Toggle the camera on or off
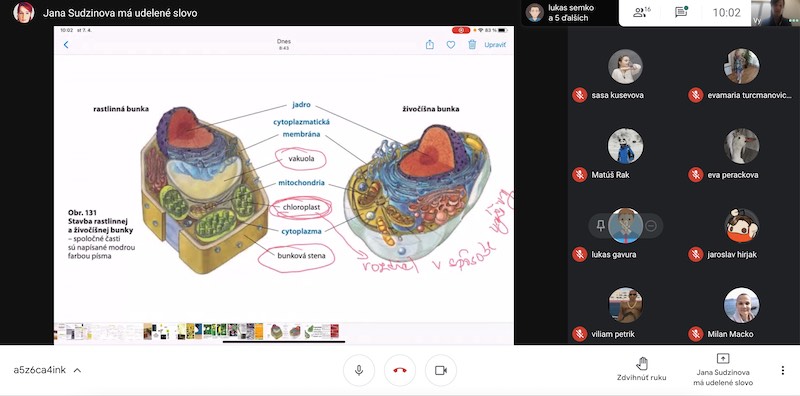Image resolution: width=800 pixels, height=396 pixels. (x=441, y=370)
